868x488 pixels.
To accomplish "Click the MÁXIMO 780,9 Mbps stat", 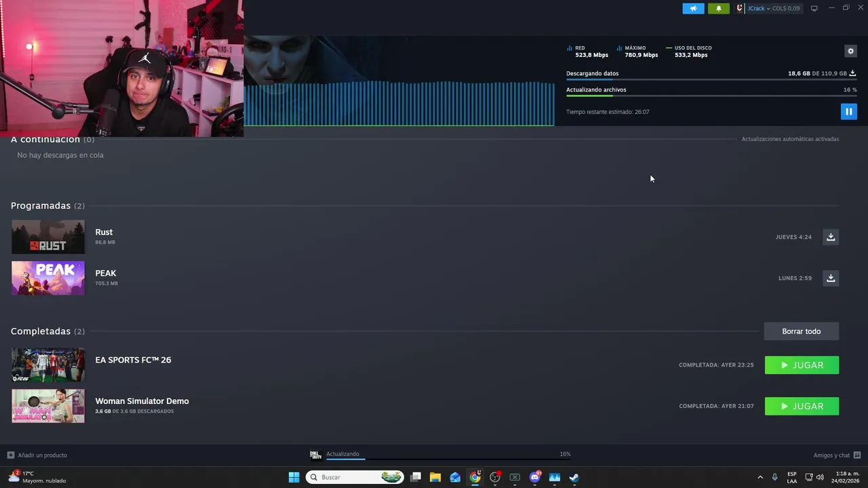I will coord(637,52).
